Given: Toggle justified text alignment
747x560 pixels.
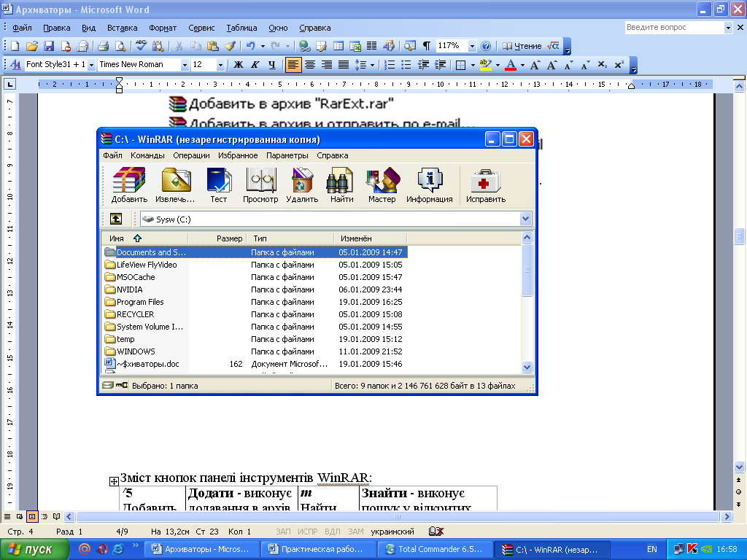Looking at the screenshot, I should tap(344, 65).
